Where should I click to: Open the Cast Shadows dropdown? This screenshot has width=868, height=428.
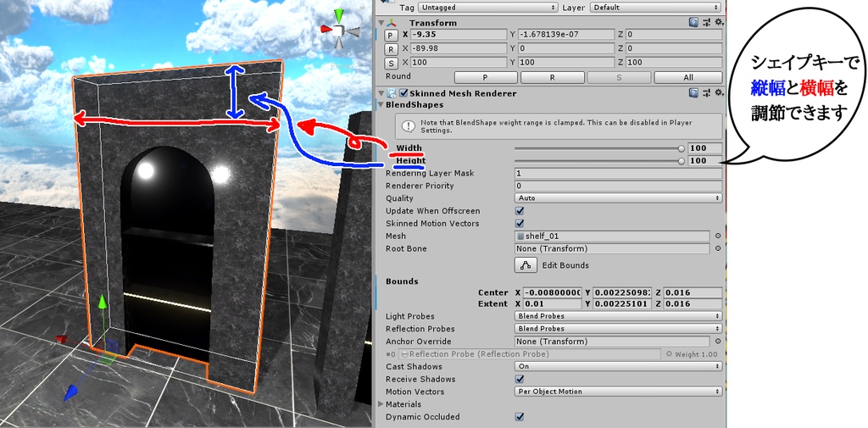click(618, 366)
